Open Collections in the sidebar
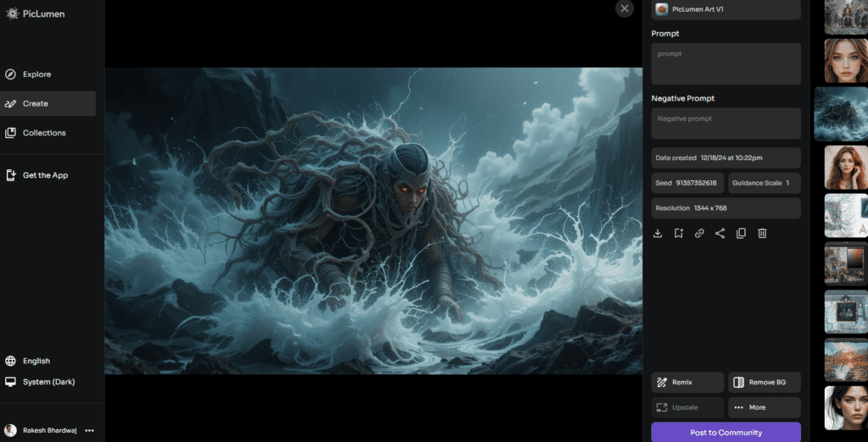Screen dimensions: 868x442 [x=44, y=133]
